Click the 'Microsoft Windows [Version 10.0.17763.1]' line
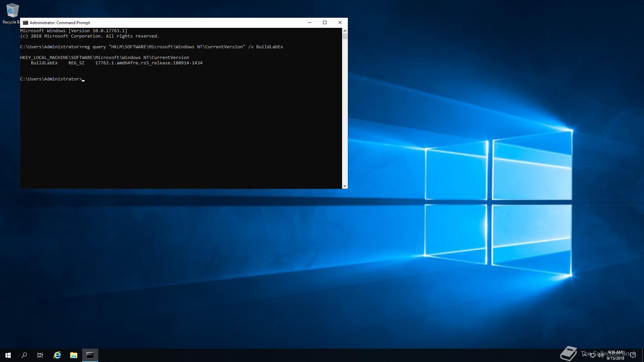The width and height of the screenshot is (644, 362). pyautogui.click(x=74, y=31)
